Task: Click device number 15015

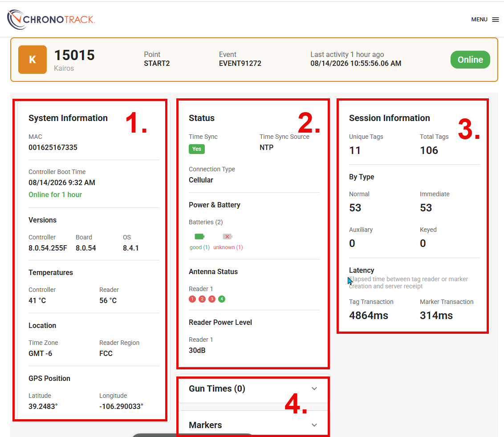Action: click(x=74, y=55)
